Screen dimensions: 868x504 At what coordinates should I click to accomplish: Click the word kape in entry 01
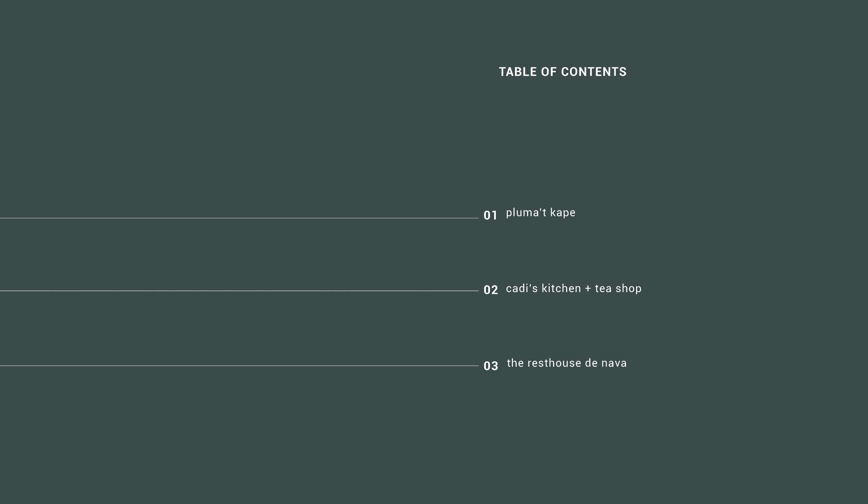point(563,213)
